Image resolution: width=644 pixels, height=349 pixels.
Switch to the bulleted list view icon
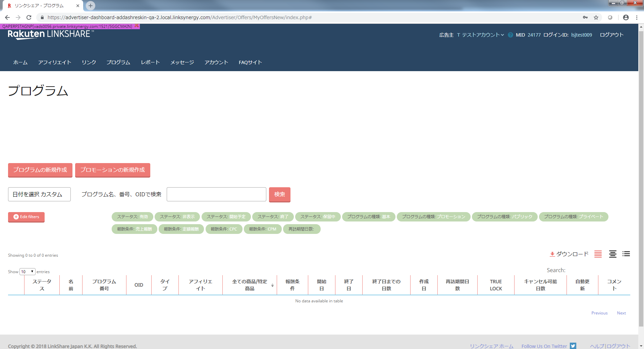[626, 254]
